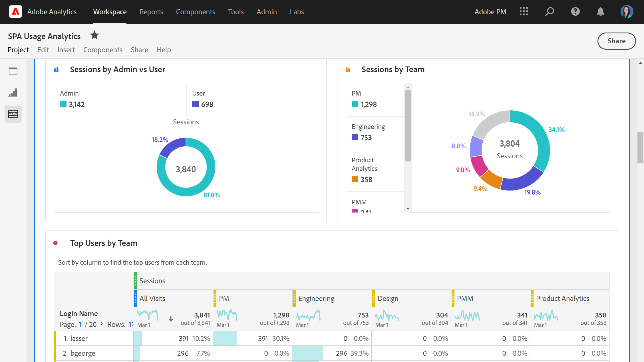Go to next page of Login Name table
644x362 pixels.
[x=102, y=324]
